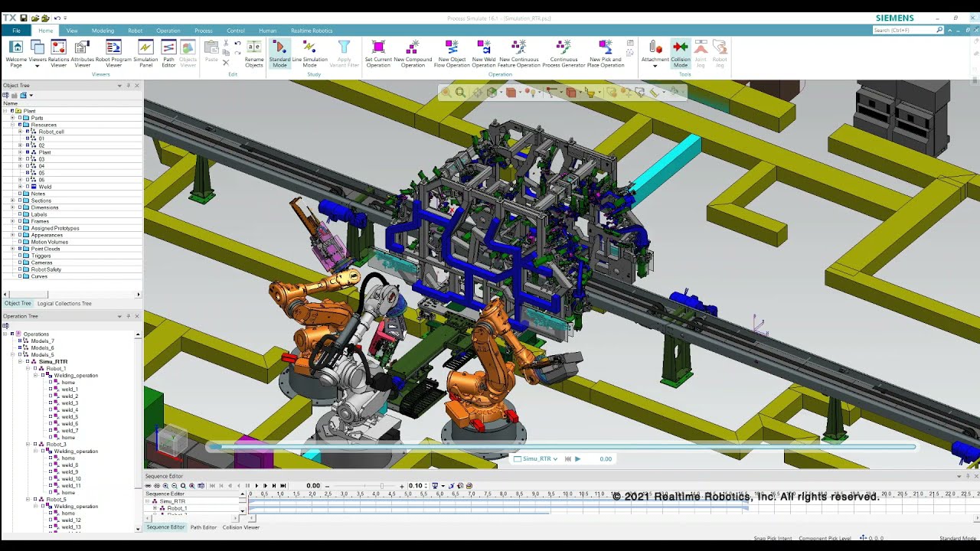980x551 pixels.
Task: Click the Sequence Editor link icon
Action: click(x=149, y=486)
